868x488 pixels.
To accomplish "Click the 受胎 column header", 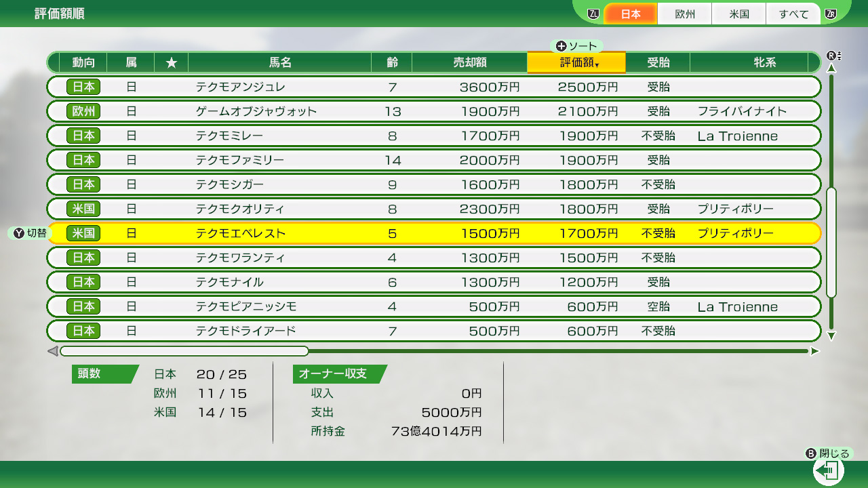I will pyautogui.click(x=658, y=63).
